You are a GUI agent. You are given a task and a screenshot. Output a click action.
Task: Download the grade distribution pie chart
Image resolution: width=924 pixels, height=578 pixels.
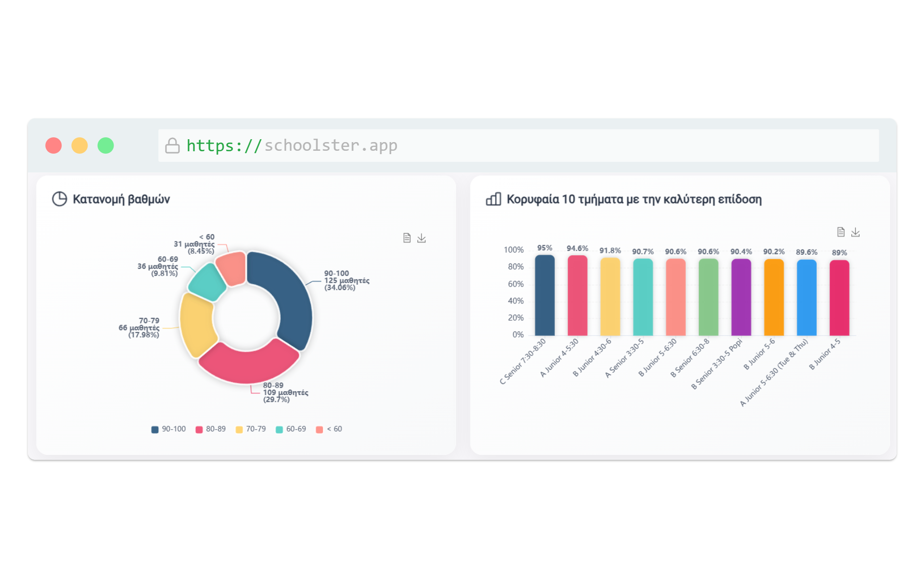[x=422, y=238]
